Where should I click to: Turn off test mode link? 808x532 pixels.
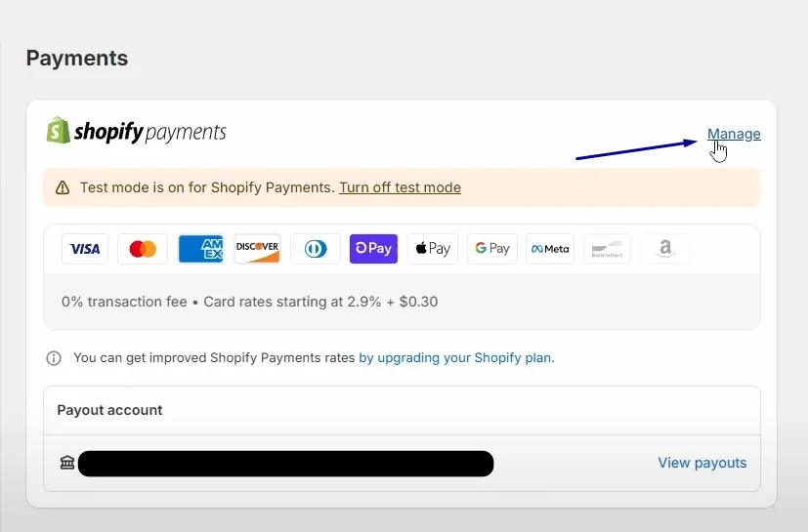(x=400, y=187)
